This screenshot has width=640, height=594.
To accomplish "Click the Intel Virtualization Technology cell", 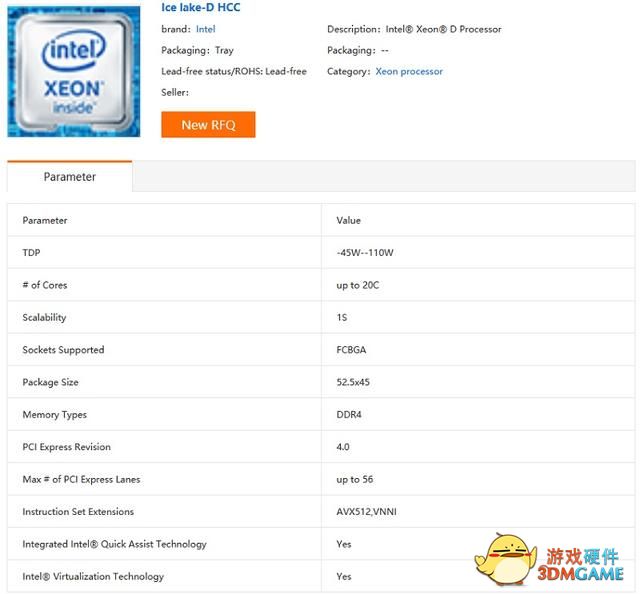I will [164, 576].
